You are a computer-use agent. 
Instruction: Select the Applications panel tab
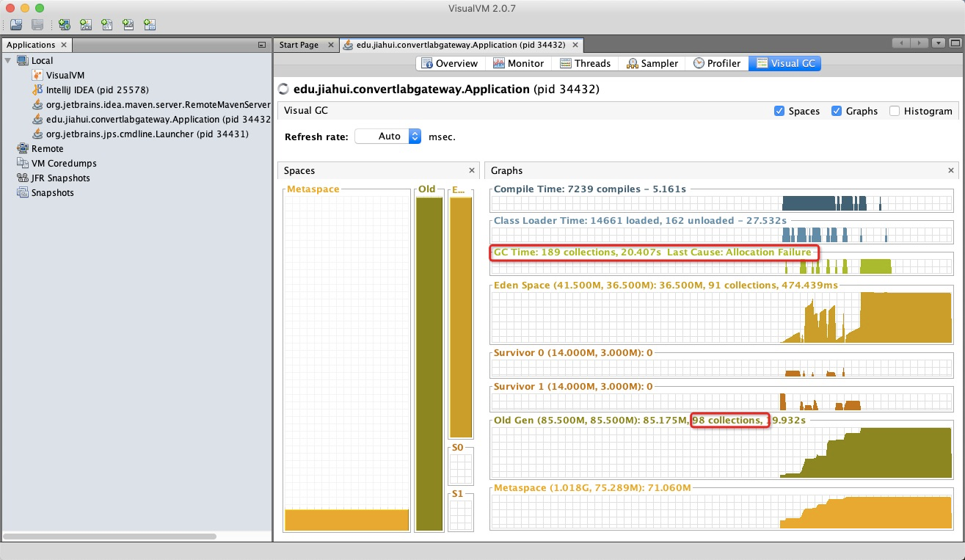[30, 46]
